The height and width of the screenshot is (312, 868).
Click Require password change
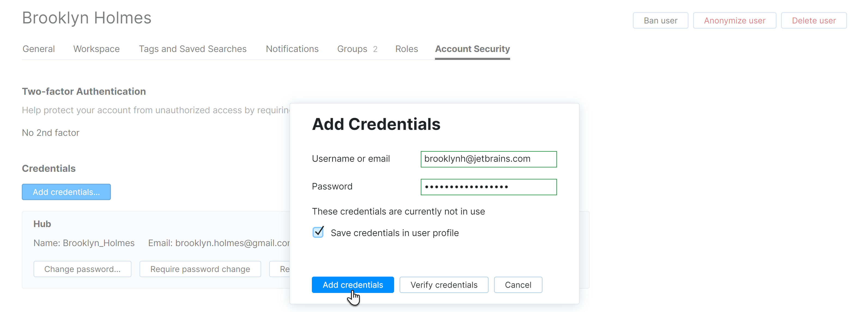tap(200, 269)
